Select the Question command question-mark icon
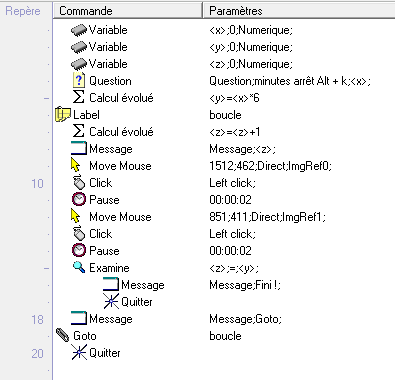 point(79,81)
